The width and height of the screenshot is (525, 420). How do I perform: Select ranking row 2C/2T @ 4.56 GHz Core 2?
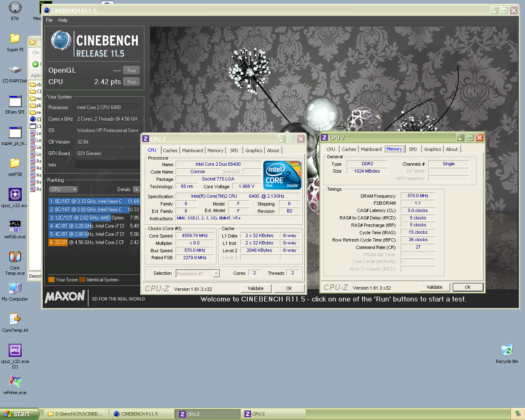(x=94, y=242)
